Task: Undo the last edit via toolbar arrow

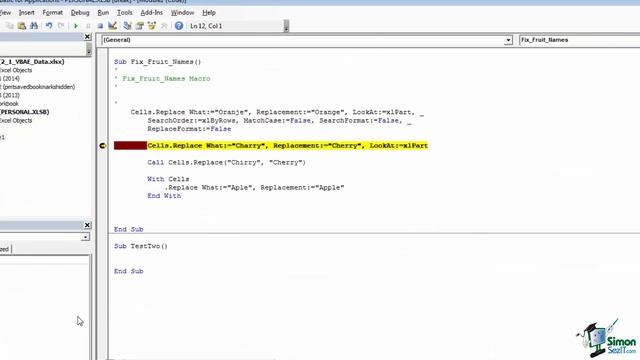Action: tap(49, 26)
